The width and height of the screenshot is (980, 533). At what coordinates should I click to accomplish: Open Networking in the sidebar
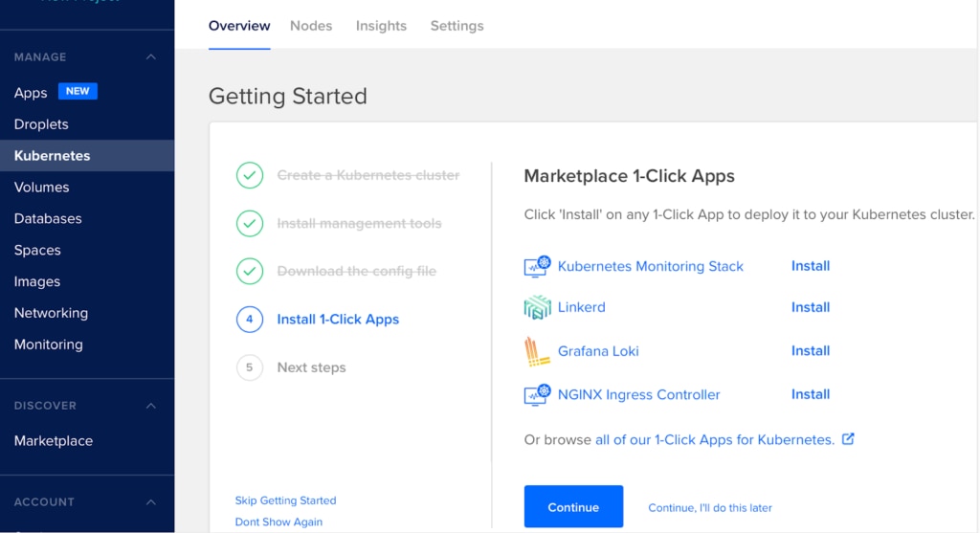pyautogui.click(x=52, y=313)
